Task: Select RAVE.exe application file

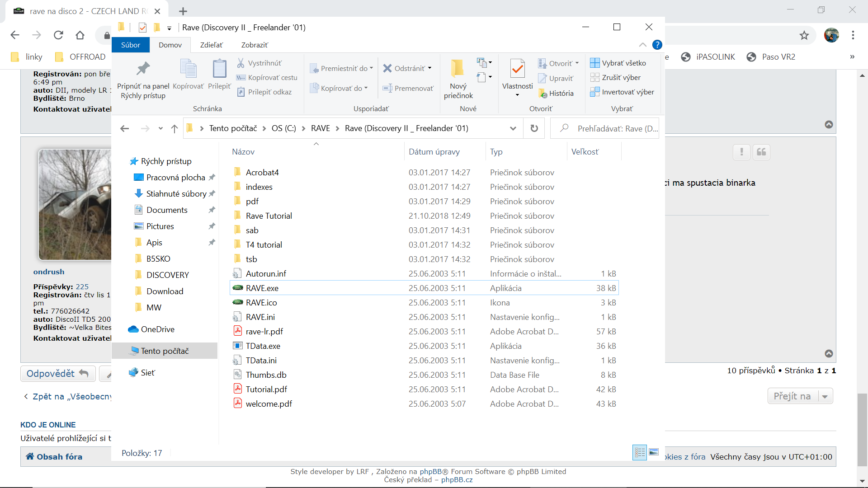Action: (x=262, y=288)
